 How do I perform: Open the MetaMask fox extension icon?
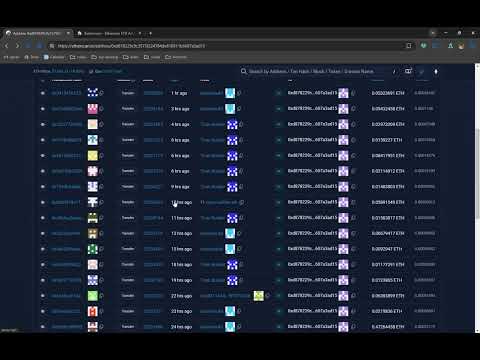[x=461, y=46]
